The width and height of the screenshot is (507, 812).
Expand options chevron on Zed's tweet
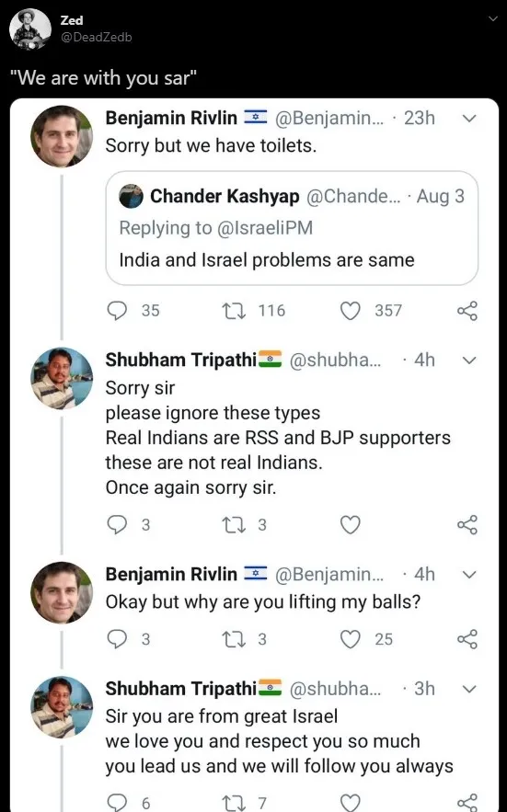492,18
